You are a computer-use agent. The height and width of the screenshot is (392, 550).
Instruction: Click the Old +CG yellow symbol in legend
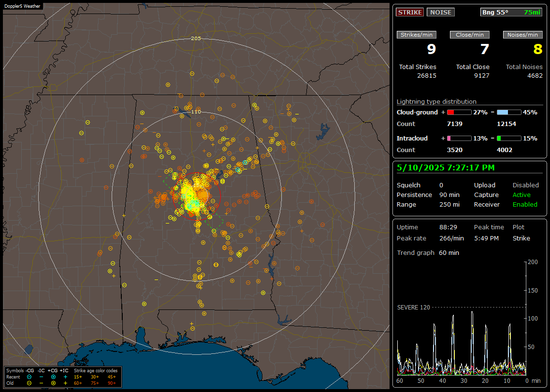pyautogui.click(x=53, y=383)
